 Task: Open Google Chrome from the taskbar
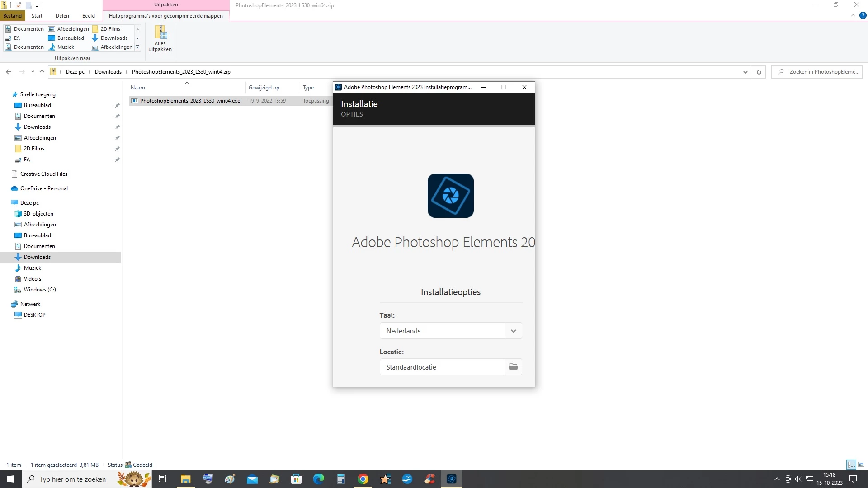click(363, 479)
